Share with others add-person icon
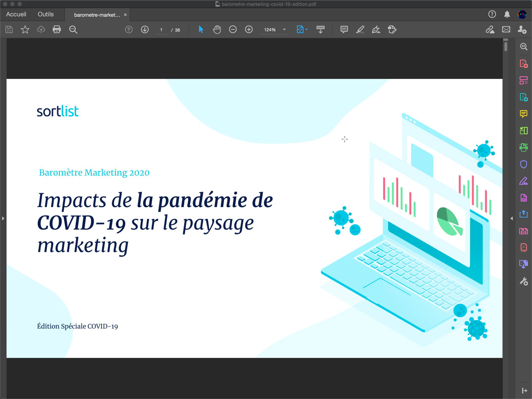This screenshot has height=399, width=532. 522,30
